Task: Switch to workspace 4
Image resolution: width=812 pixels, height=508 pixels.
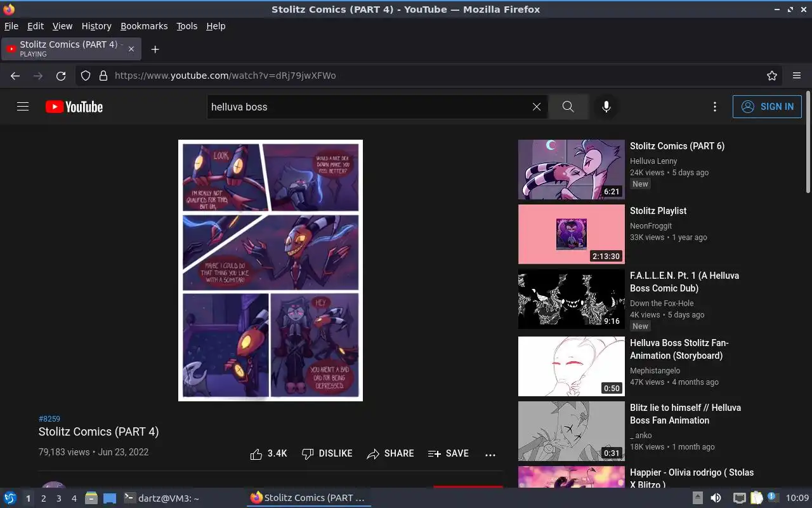Action: tap(74, 498)
